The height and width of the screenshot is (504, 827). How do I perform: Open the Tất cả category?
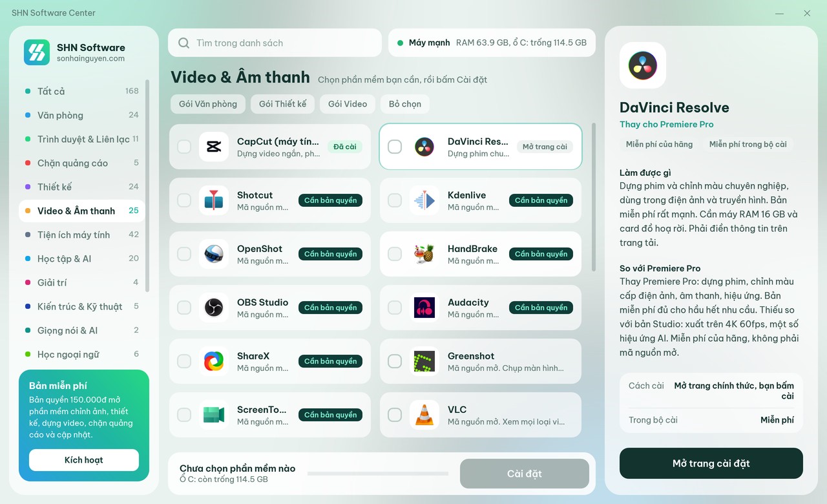(82, 91)
